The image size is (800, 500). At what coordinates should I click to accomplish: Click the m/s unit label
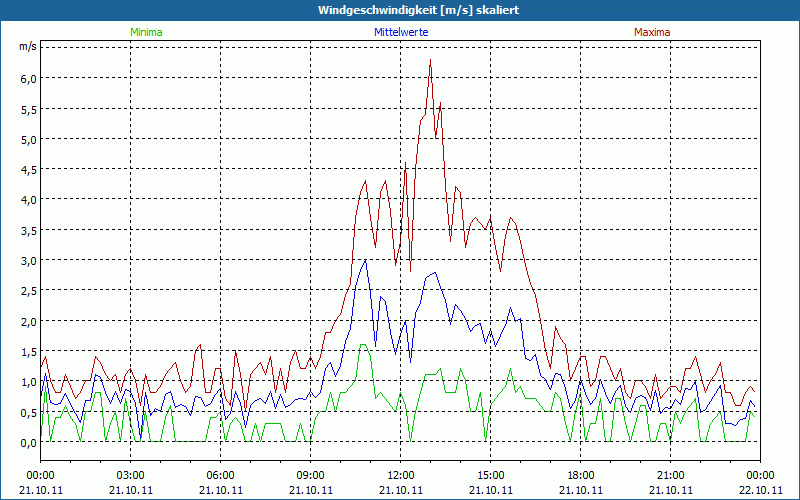[27, 47]
